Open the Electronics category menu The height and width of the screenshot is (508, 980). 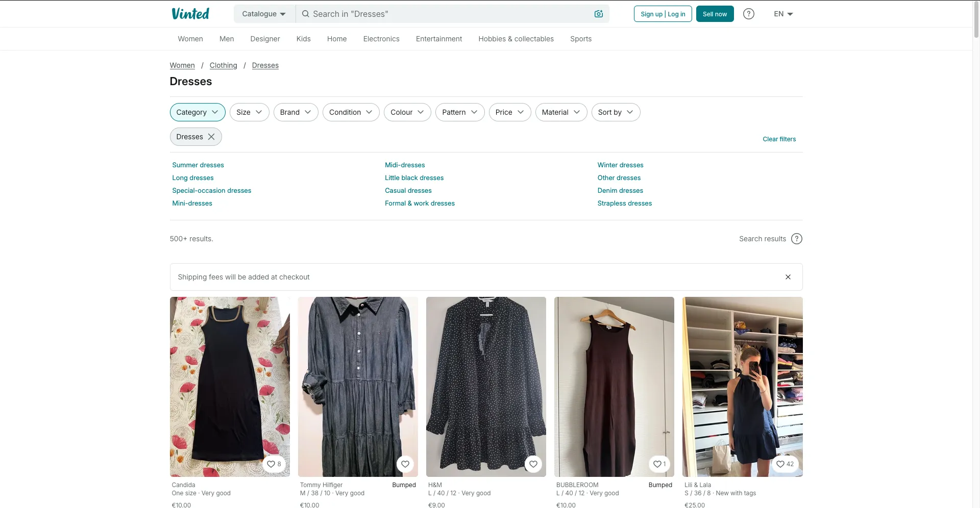click(381, 39)
